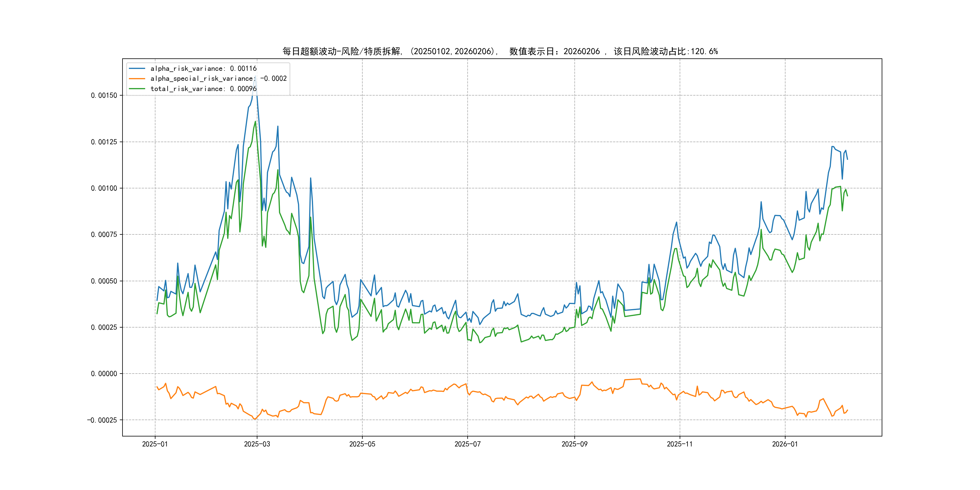Click the orange alpha_special_risk_variance legend line
The image size is (980, 490).
pyautogui.click(x=137, y=79)
